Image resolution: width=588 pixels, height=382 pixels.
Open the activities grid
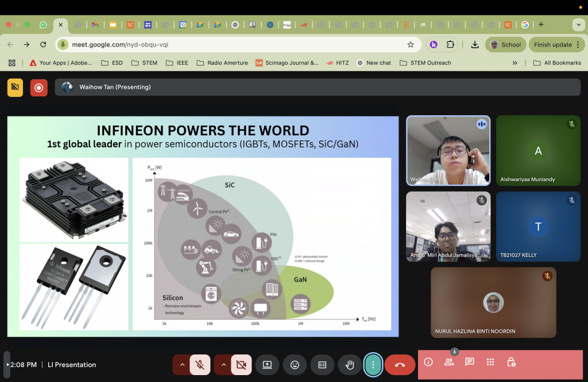click(x=490, y=362)
